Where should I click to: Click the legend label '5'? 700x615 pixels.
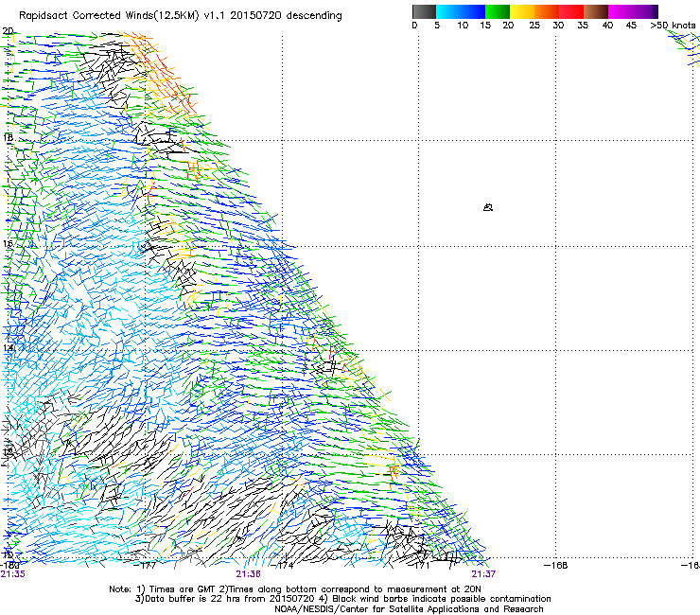click(x=437, y=26)
